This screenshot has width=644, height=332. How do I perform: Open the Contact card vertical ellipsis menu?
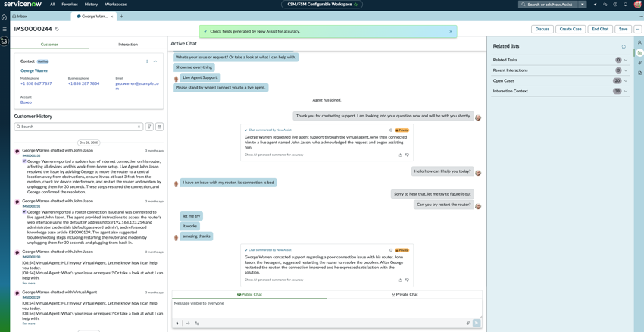click(147, 61)
